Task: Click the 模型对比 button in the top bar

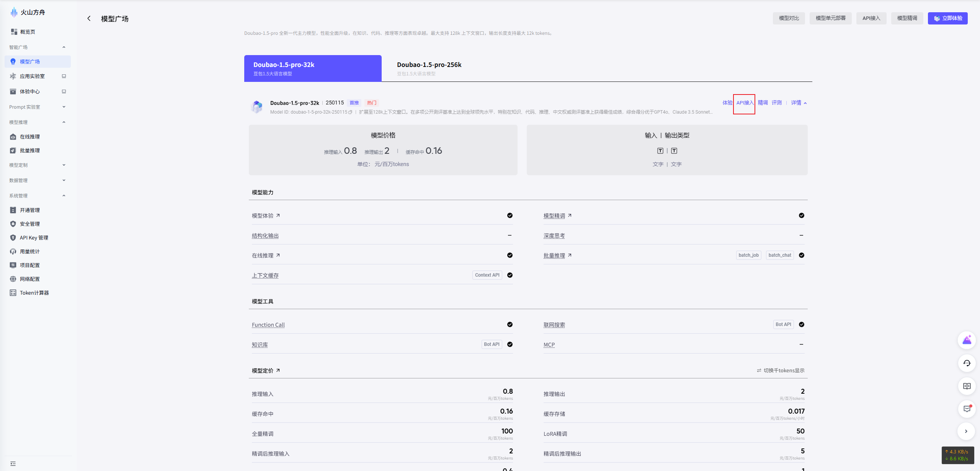Action: (x=789, y=18)
